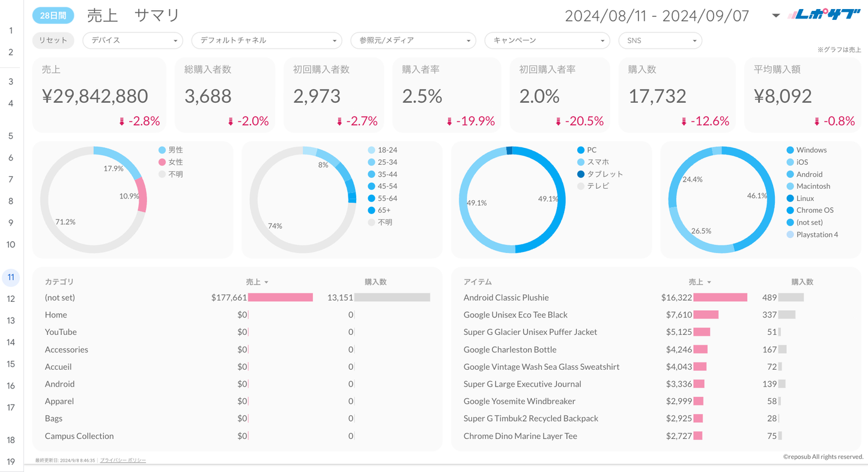Image resolution: width=868 pixels, height=472 pixels.
Task: Sort category table by 売上 column
Action: (x=256, y=282)
